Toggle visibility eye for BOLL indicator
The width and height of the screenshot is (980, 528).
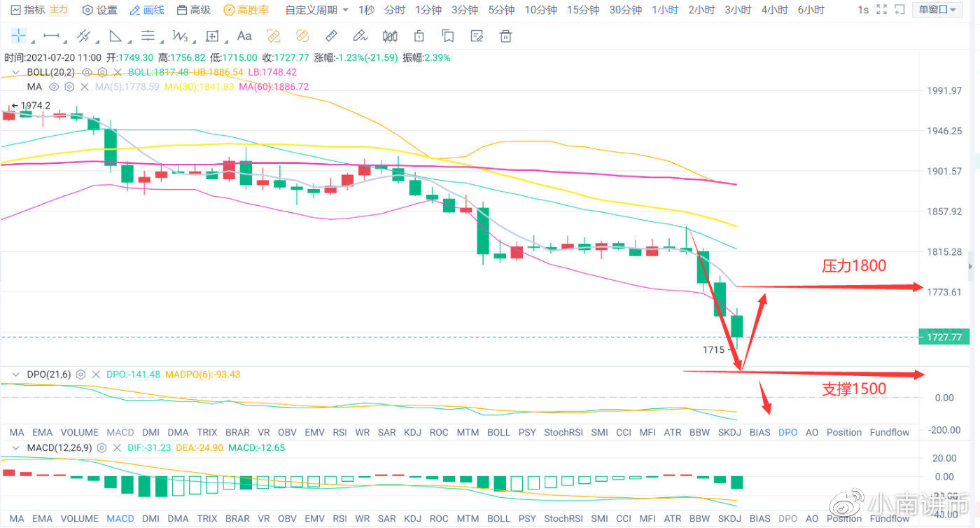[x=87, y=72]
